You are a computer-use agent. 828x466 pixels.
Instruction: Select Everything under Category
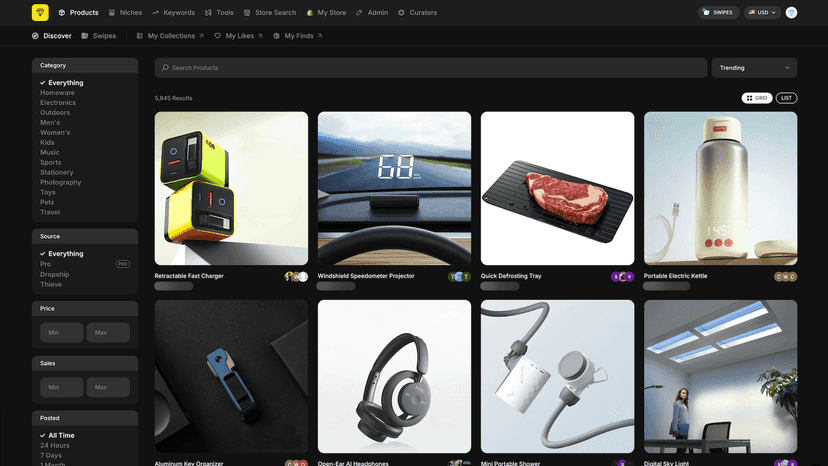pos(62,82)
